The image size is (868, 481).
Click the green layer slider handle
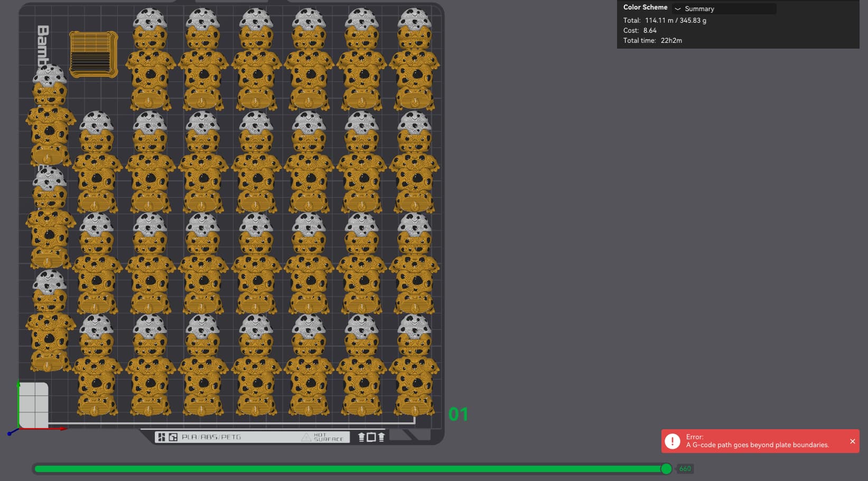(x=666, y=469)
